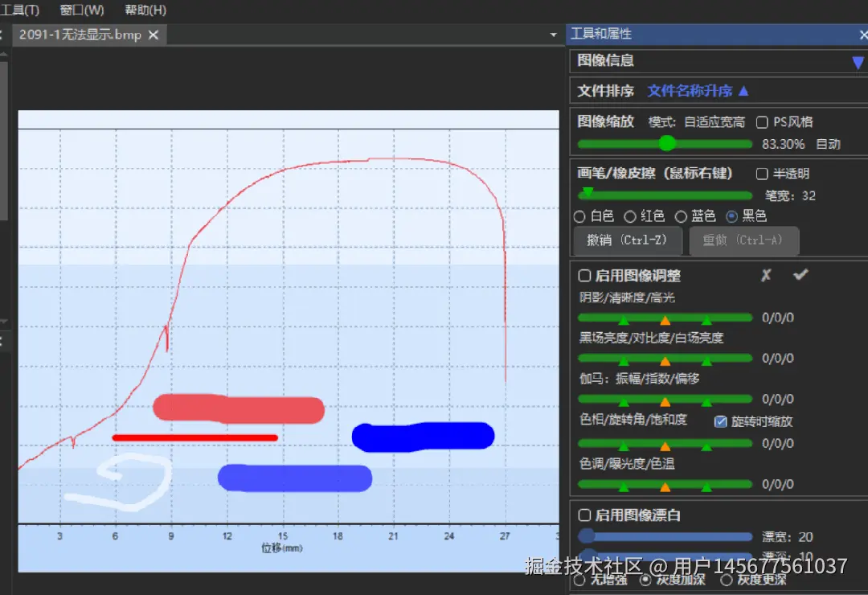868x595 pixels.
Task: Select the 蓝色 brush color
Action: coord(681,216)
